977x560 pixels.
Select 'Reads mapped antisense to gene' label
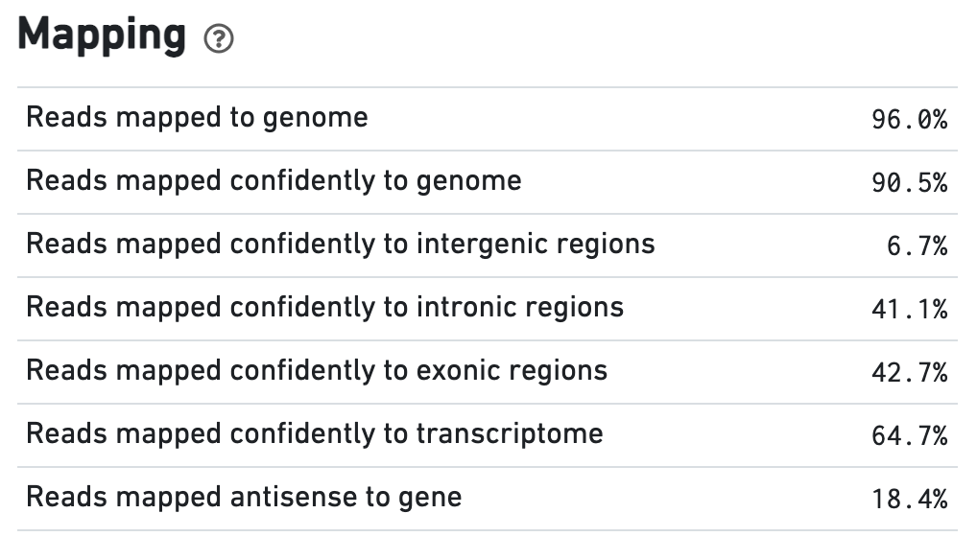click(244, 498)
